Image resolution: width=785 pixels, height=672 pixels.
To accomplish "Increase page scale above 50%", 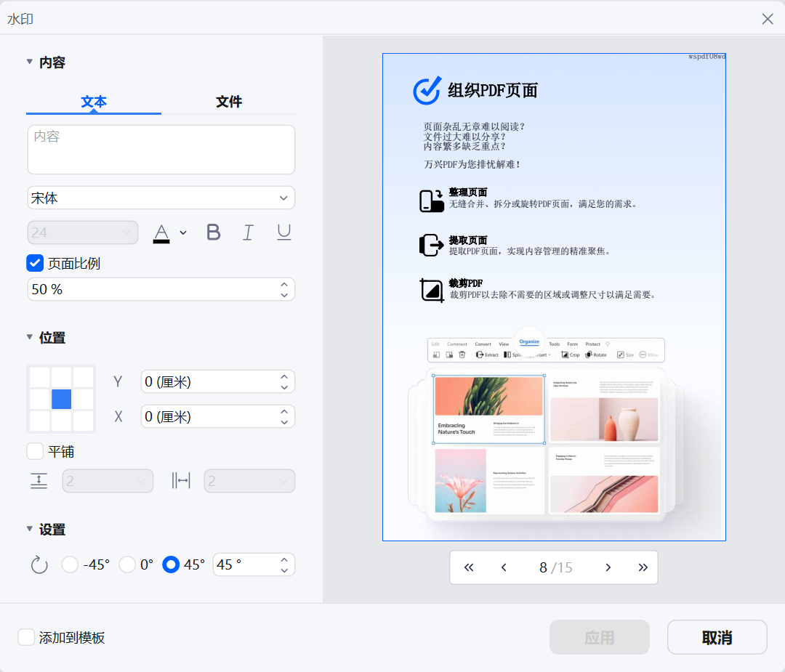I will click(285, 284).
